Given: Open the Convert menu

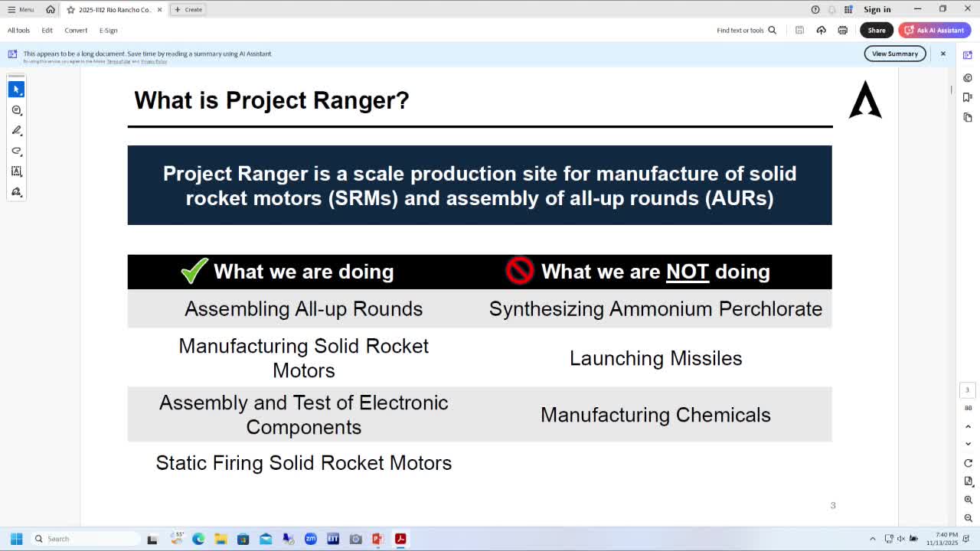Looking at the screenshot, I should (76, 30).
